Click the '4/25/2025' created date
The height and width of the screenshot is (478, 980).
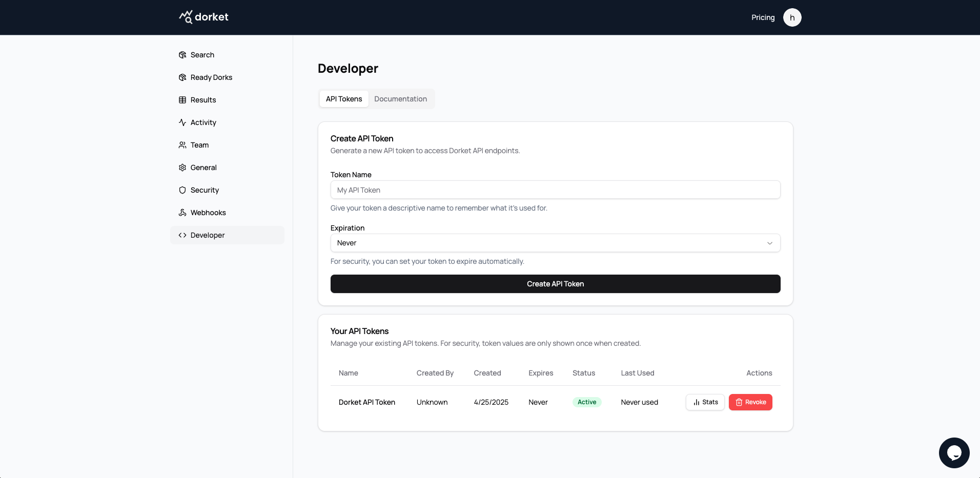[491, 402]
